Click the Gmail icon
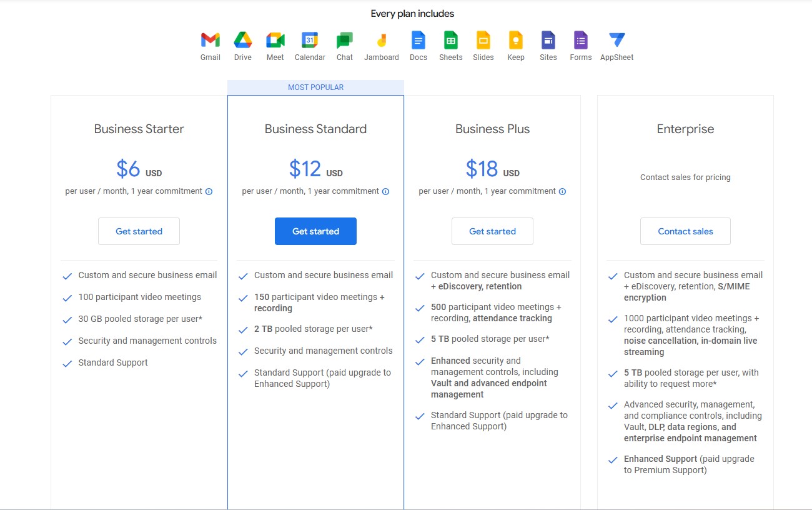The image size is (812, 510). click(x=210, y=41)
